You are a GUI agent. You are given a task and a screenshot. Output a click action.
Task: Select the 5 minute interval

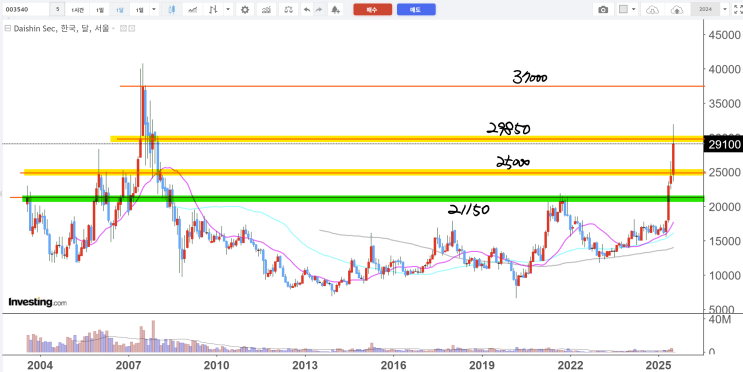click(57, 9)
